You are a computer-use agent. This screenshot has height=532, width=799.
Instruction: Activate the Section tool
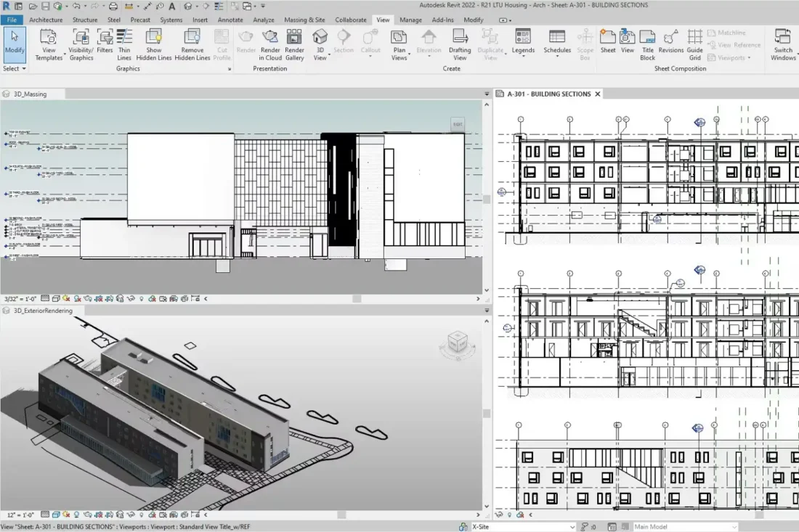tap(344, 42)
